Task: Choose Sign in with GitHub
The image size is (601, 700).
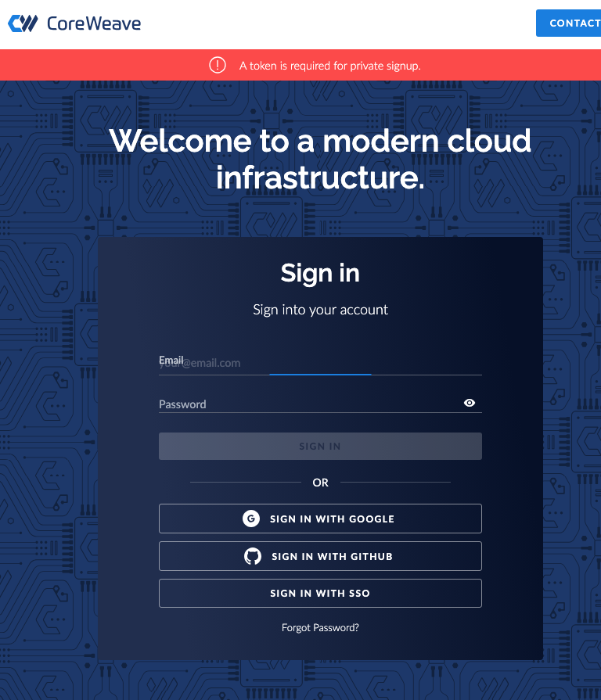Action: click(x=320, y=556)
